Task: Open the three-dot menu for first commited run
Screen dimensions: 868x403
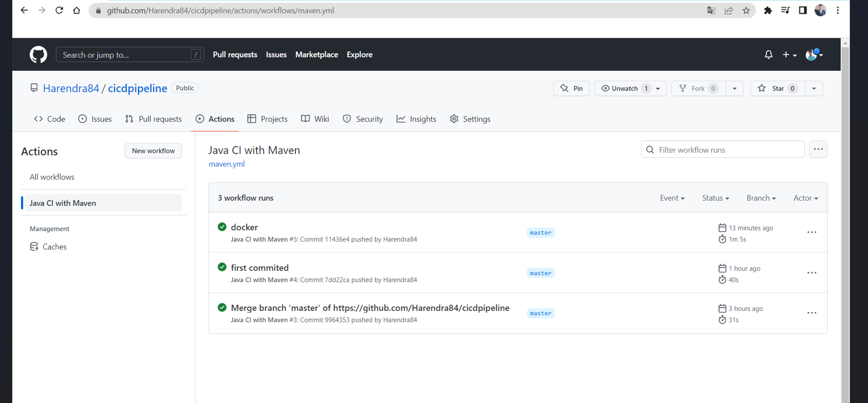Action: (812, 273)
